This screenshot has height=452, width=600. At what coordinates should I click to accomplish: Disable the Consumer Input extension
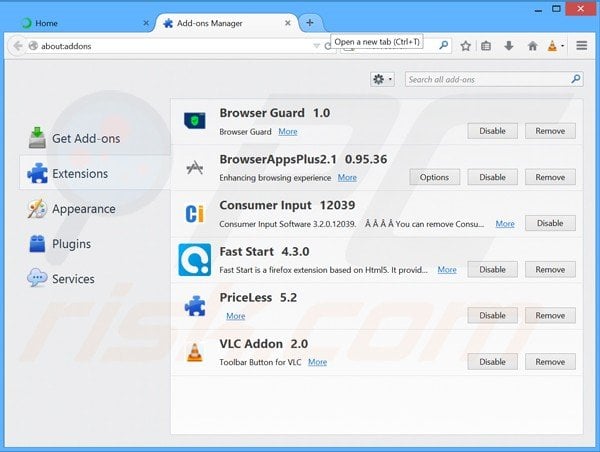pyautogui.click(x=550, y=223)
